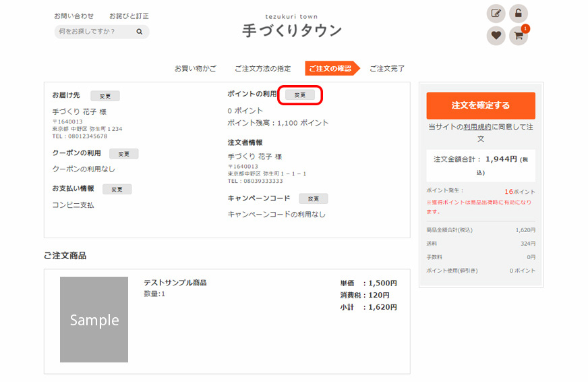Viewport: 588px width, 382px height.
Task: Click 変更 button for キャンペーンコード
Action: 313,198
